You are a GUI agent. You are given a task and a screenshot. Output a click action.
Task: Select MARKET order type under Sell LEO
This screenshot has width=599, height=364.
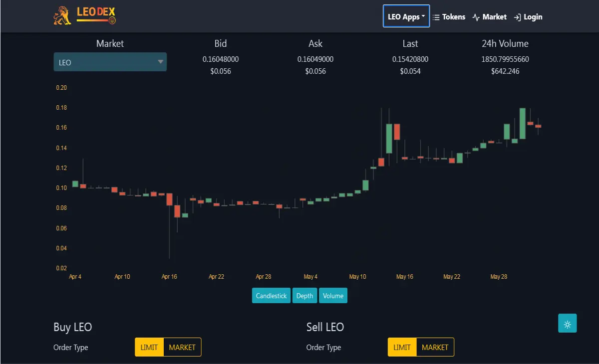point(435,347)
